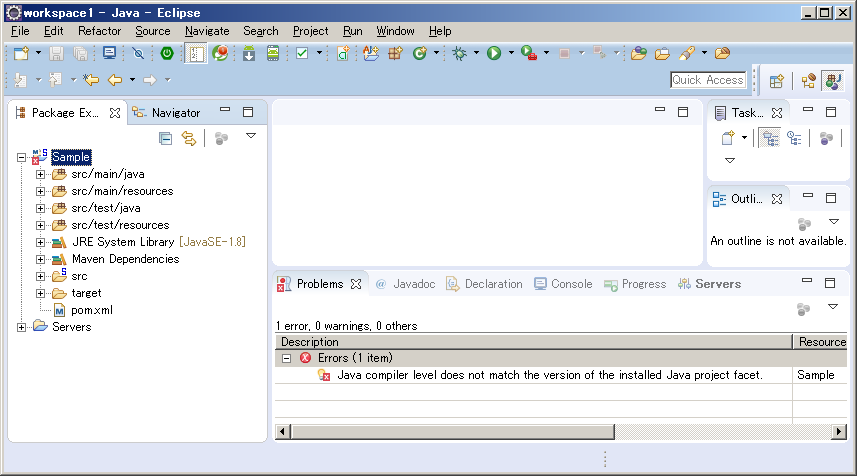Collapse the Errors (1 item) group
Image resolution: width=857 pixels, height=476 pixels.
click(286, 359)
